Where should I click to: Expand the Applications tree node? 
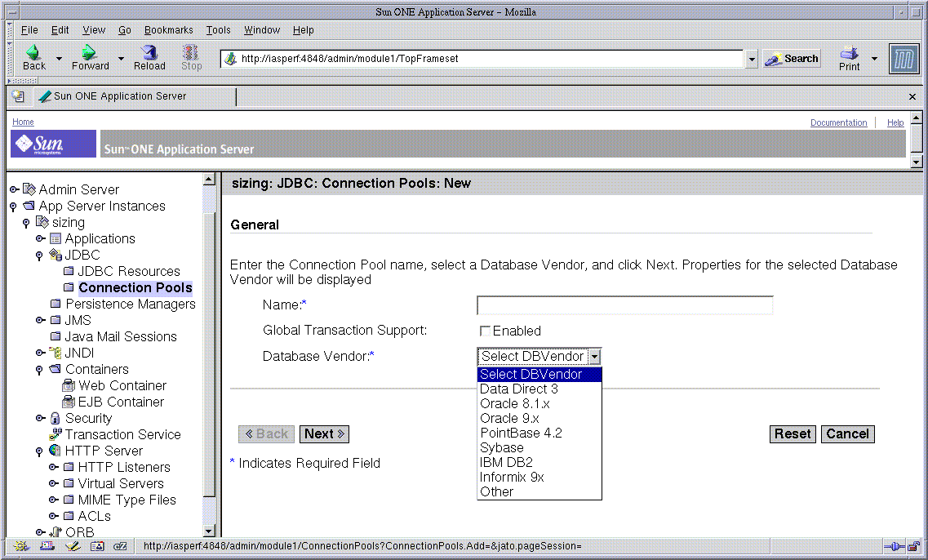pyautogui.click(x=40, y=238)
